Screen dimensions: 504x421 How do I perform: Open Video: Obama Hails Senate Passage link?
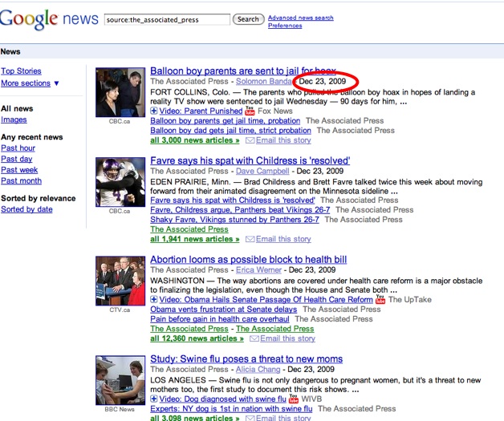point(266,300)
